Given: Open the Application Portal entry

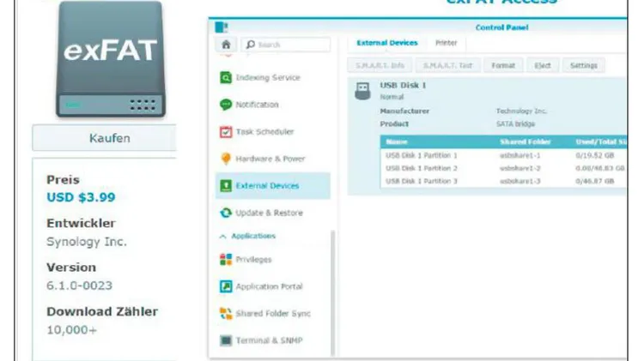Looking at the screenshot, I should 269,286.
